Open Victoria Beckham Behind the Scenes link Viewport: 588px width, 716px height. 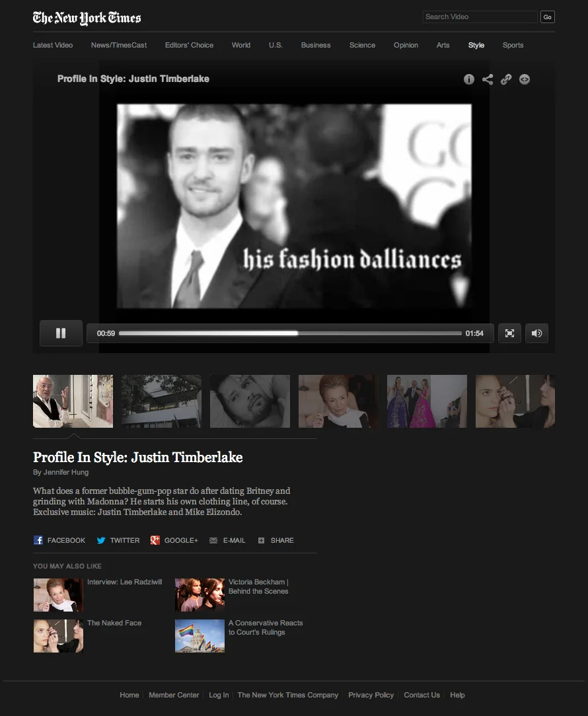[x=258, y=586]
